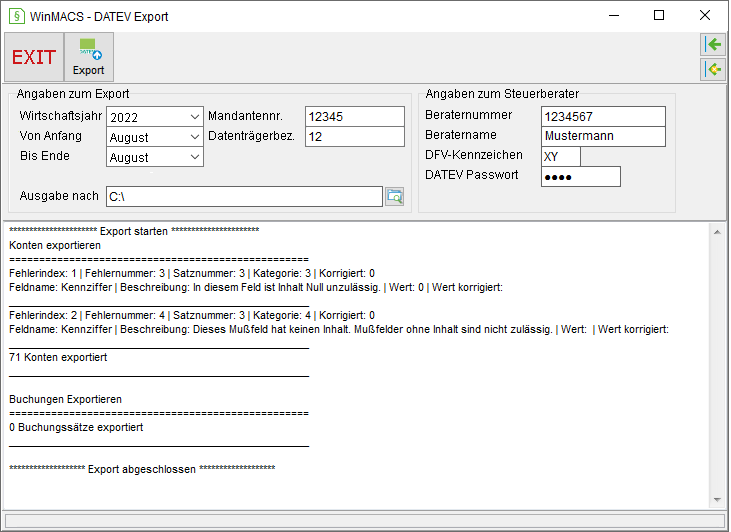Expand the Von Anfang month dropdown

click(x=155, y=137)
